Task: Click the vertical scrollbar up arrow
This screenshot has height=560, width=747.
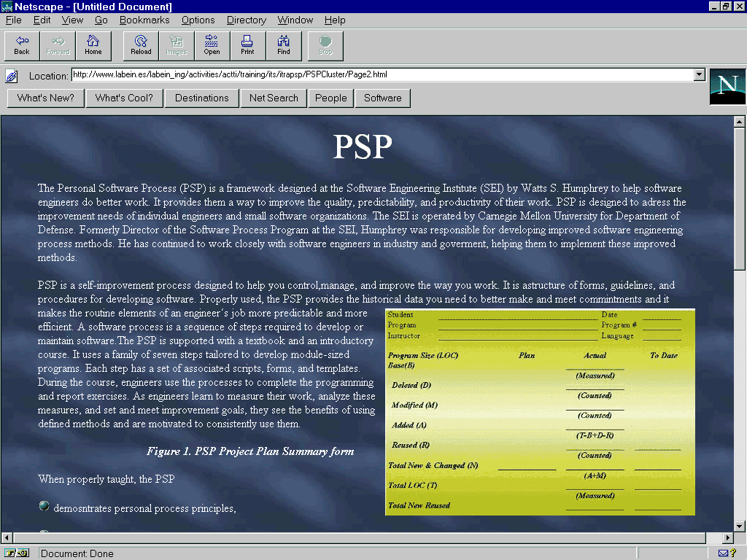Action: point(739,122)
